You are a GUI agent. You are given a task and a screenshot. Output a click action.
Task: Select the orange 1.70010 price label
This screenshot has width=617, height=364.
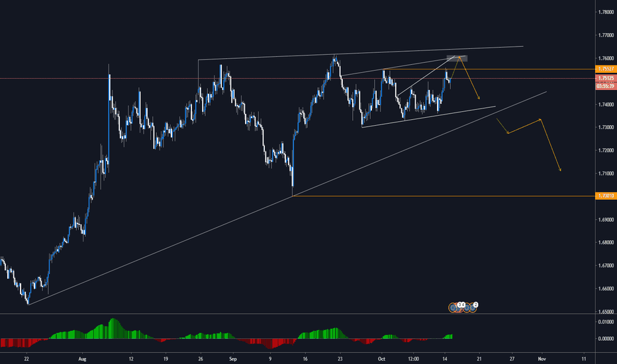tap(606, 196)
